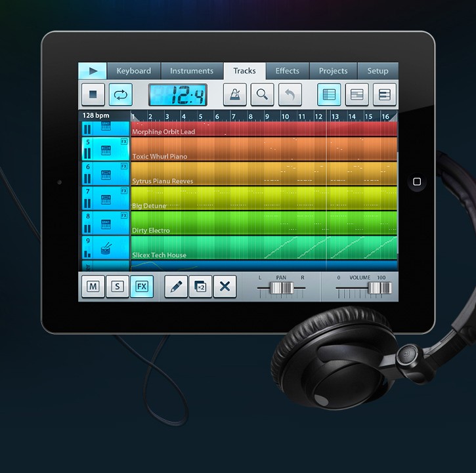Select the pencil edit tool
476x473 pixels.
coord(176,287)
